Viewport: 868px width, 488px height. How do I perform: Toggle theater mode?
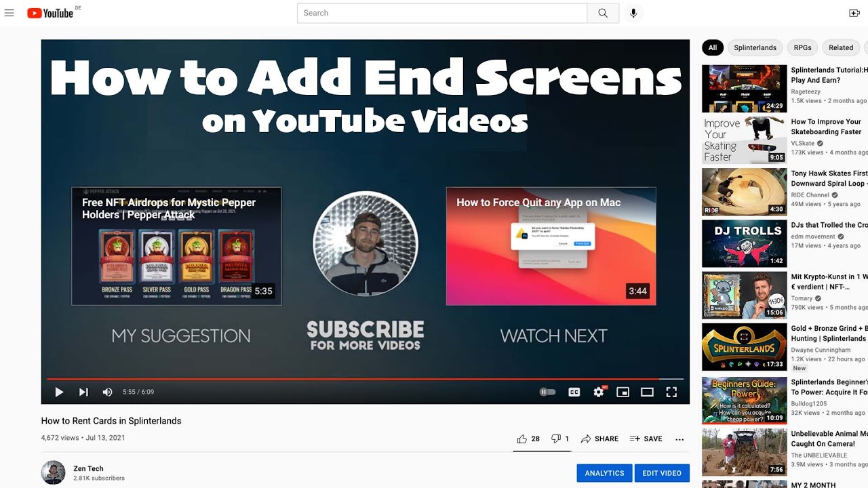pos(647,392)
